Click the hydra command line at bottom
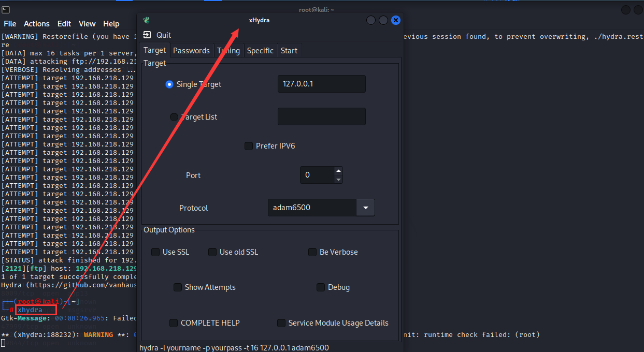 click(234, 348)
